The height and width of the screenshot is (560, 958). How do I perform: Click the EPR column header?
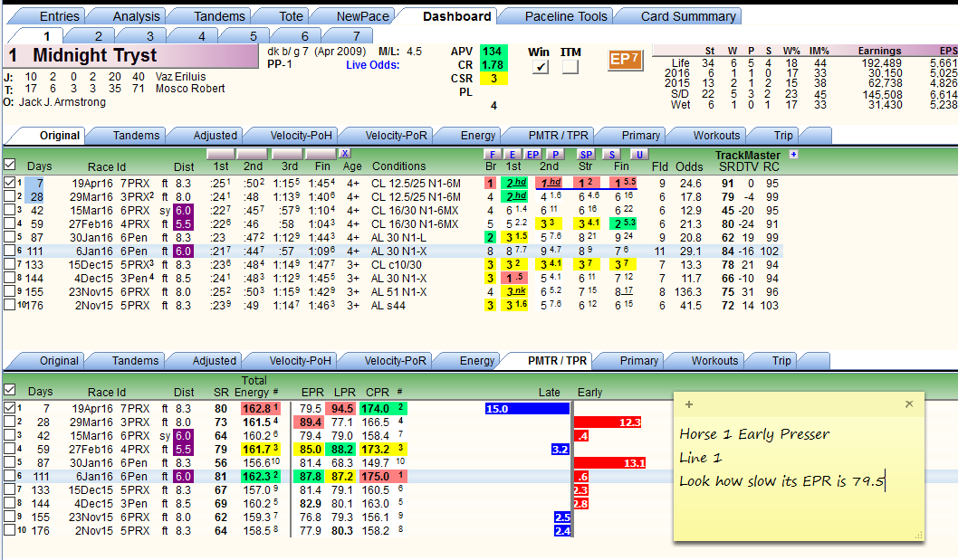pyautogui.click(x=312, y=392)
